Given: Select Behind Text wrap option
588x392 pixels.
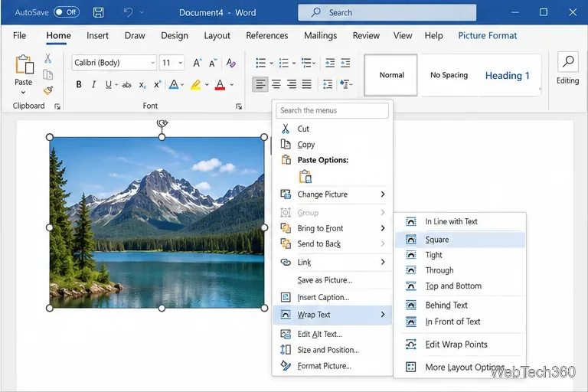Looking at the screenshot, I should [460, 305].
